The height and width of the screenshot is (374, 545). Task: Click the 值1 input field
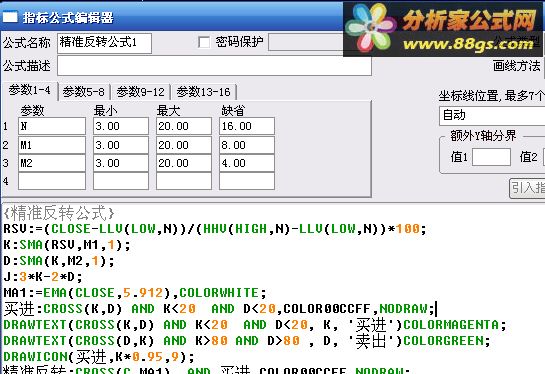491,157
